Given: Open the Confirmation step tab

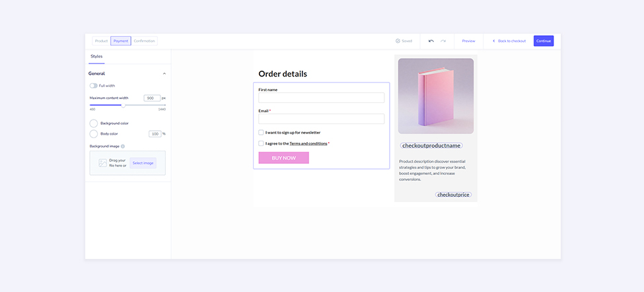Looking at the screenshot, I should click(144, 41).
